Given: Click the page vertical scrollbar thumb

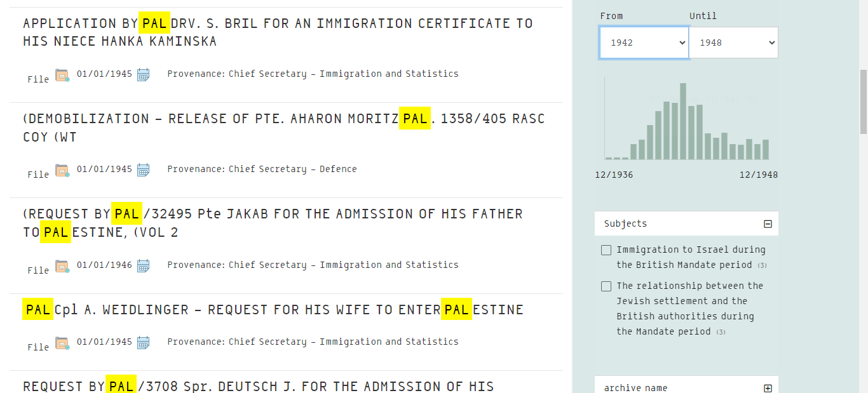Looking at the screenshot, I should (x=863, y=102).
